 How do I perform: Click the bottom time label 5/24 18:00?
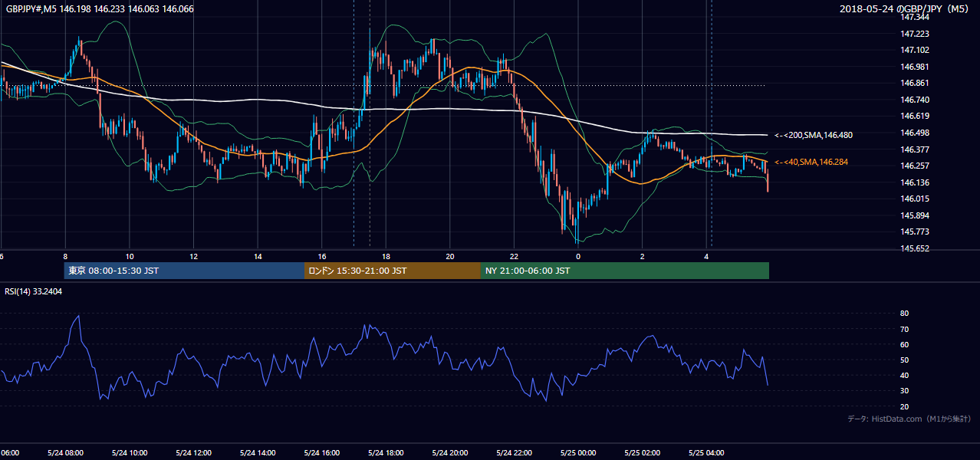[386, 452]
